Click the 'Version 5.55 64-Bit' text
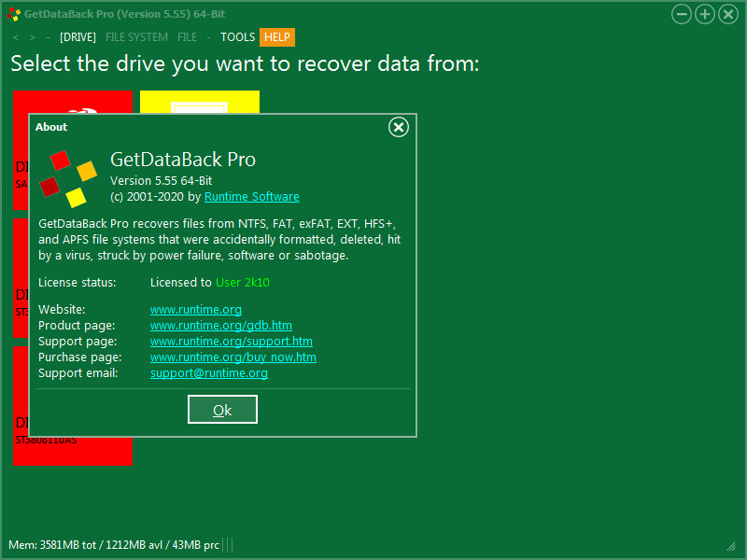The image size is (747, 560). point(161,181)
